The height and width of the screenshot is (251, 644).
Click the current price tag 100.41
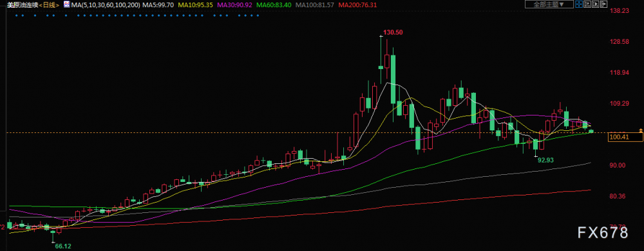pos(625,137)
